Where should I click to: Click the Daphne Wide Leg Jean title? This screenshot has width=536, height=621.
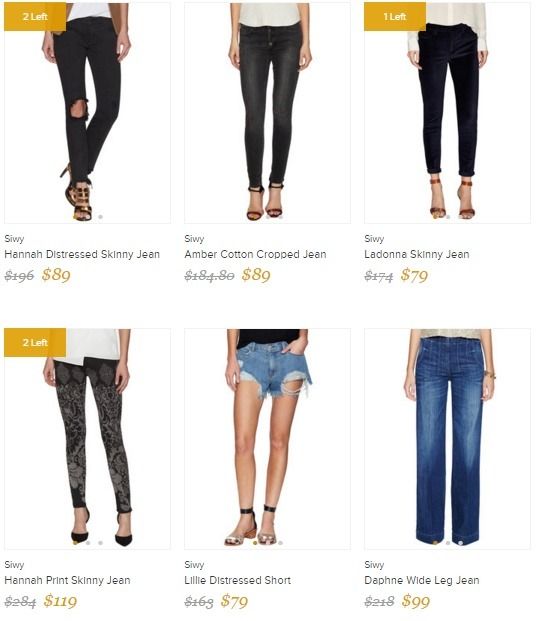point(422,580)
